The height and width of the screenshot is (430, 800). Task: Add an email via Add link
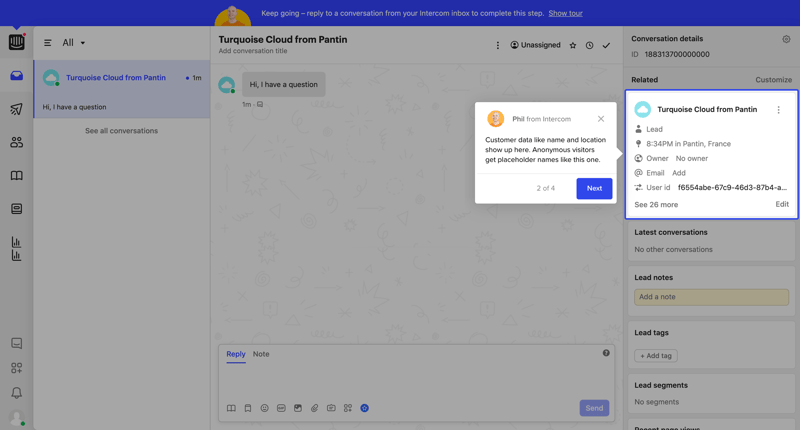679,173
